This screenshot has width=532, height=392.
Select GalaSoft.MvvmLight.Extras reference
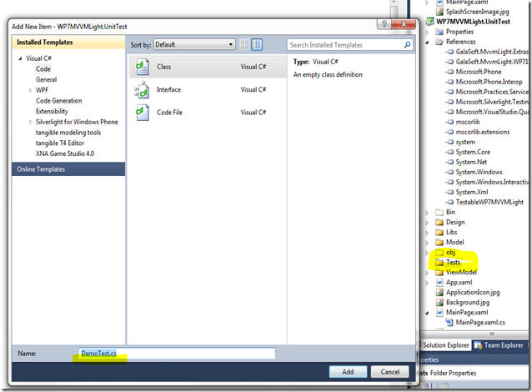(492, 52)
